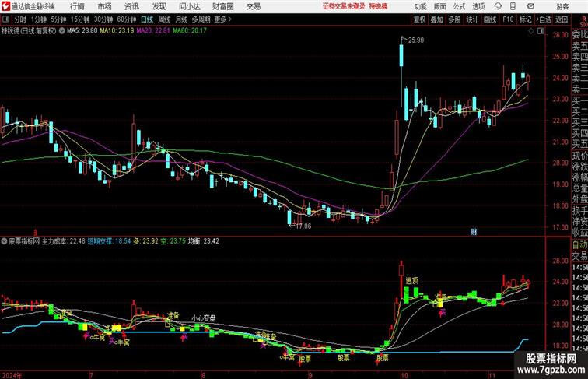Click the 游客 user label
The width and height of the screenshot is (588, 379).
coord(563,6)
